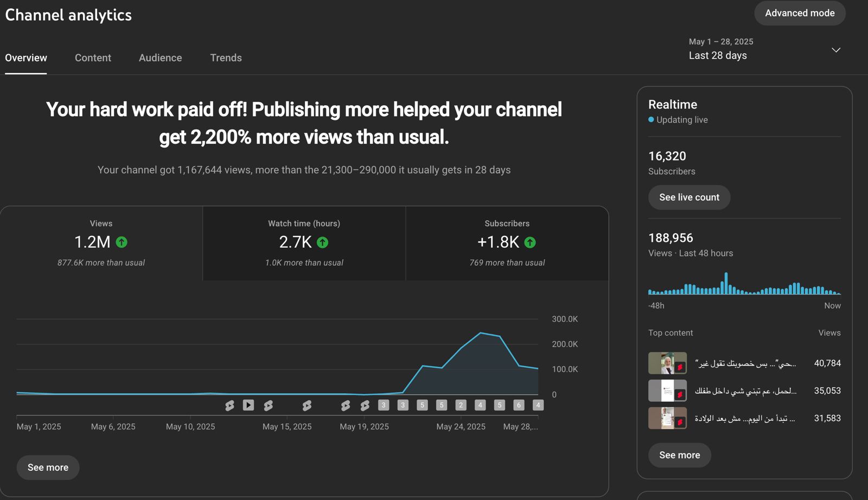Viewport: 868px width, 500px height.
Task: Open top content thumbnail with 31,583 views
Action: click(x=667, y=418)
